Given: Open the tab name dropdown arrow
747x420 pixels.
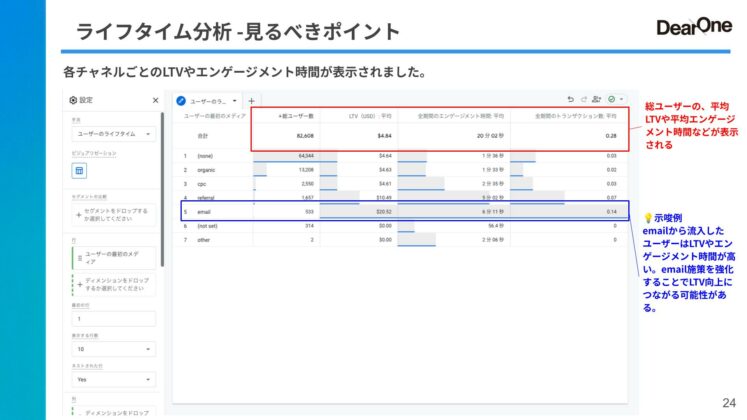Looking at the screenshot, I should pyautogui.click(x=234, y=100).
